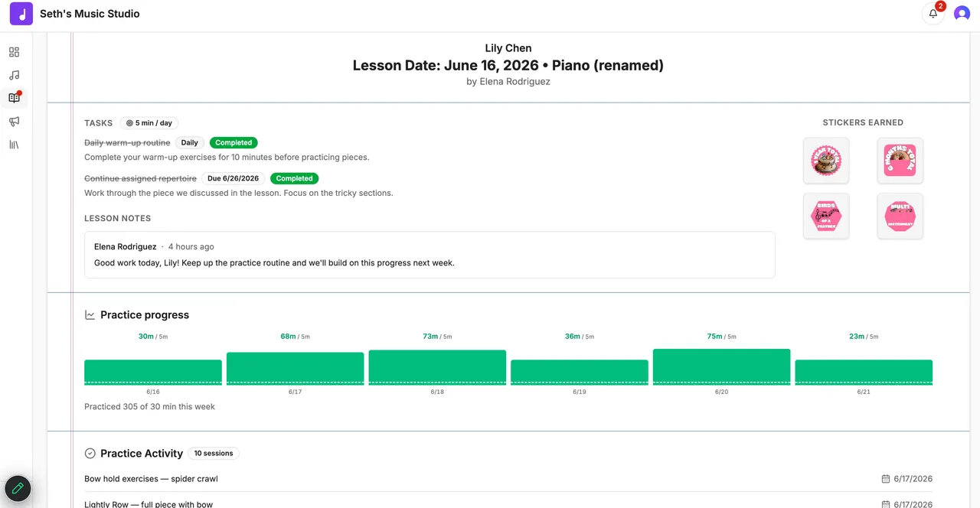The image size is (980, 508).
Task: Click the green pencil edit button
Action: pyautogui.click(x=18, y=488)
